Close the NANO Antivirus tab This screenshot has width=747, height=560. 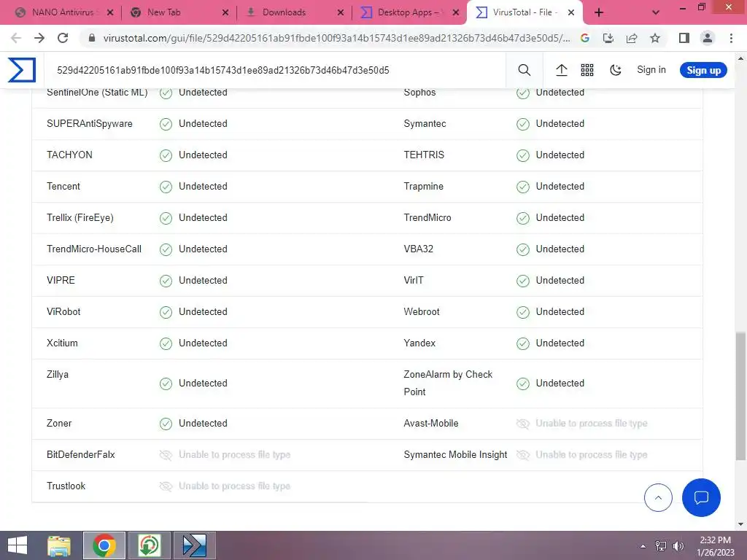pos(110,12)
